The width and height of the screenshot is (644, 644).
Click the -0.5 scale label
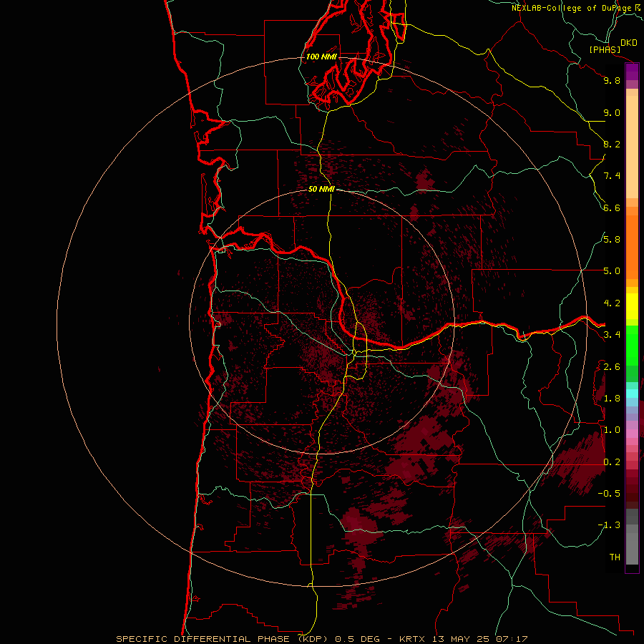[609, 494]
